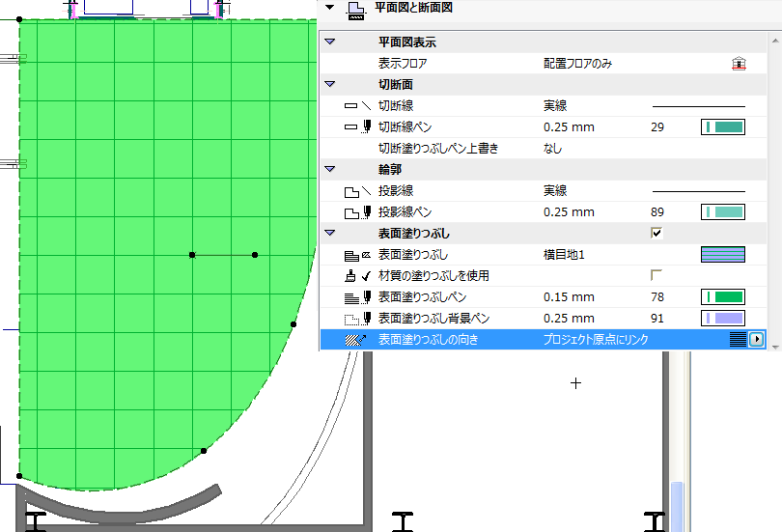Click the slab top-left corner node
Screen dimensions: 782x532
(19, 19)
